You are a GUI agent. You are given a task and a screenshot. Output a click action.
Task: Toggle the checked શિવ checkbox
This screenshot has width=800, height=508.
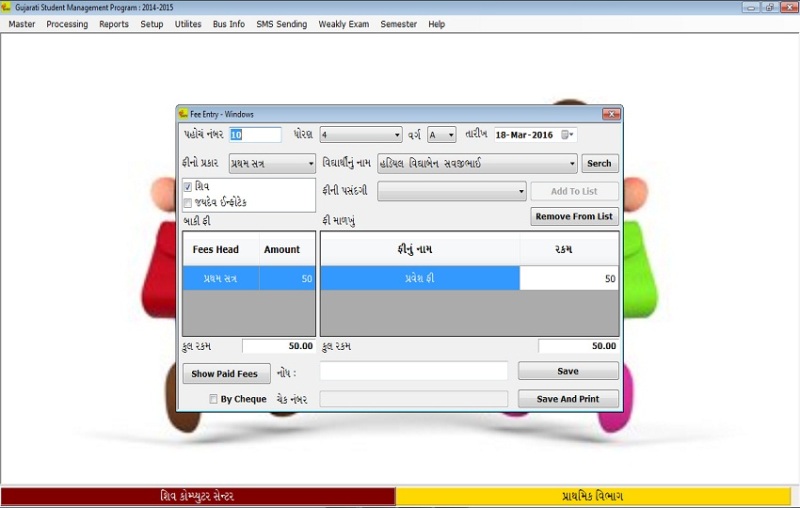click(188, 187)
